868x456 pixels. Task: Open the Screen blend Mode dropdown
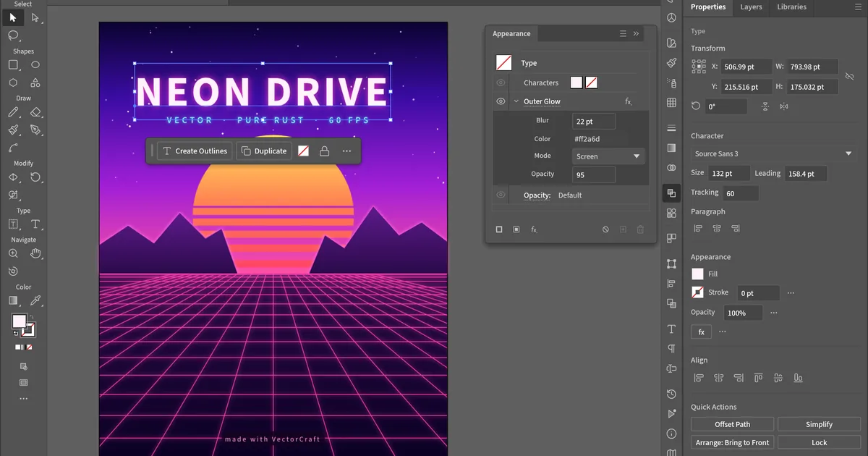pyautogui.click(x=608, y=156)
